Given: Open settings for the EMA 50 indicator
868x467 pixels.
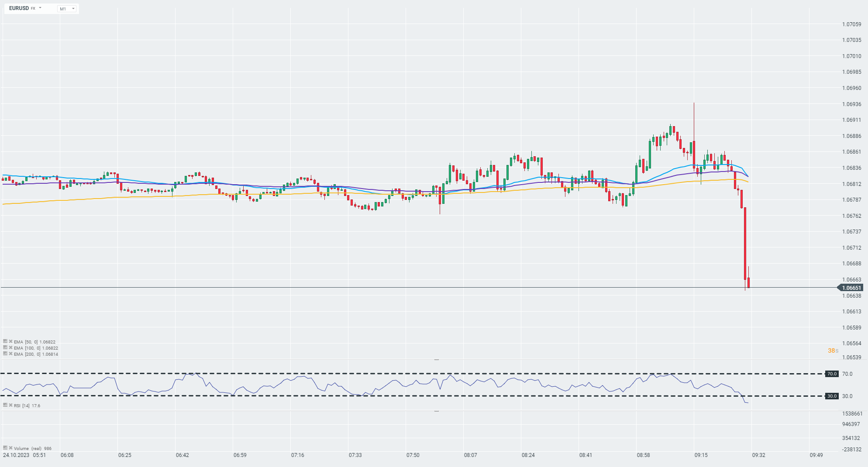Looking at the screenshot, I should pos(5,341).
